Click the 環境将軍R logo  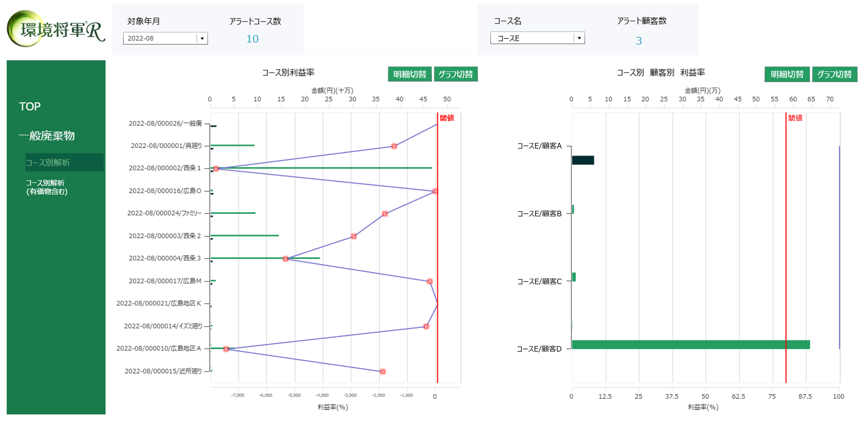click(56, 29)
